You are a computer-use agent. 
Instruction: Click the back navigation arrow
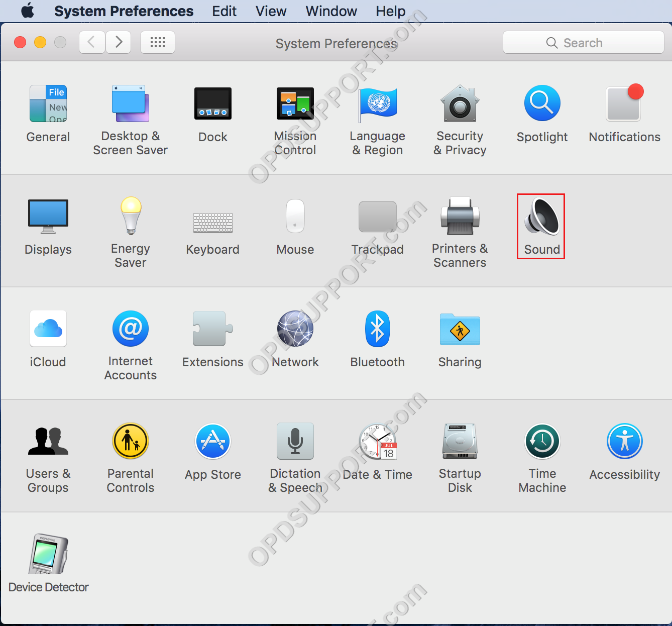(92, 42)
